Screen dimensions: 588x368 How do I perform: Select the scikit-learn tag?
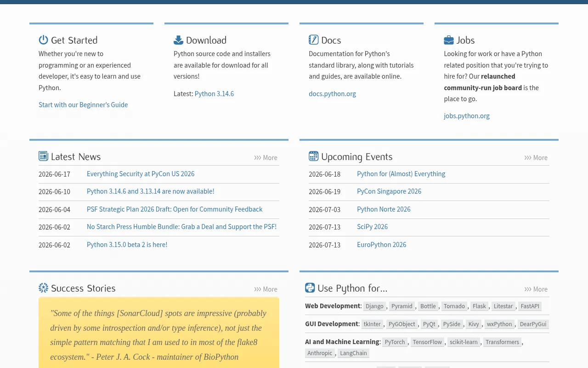[x=464, y=342]
